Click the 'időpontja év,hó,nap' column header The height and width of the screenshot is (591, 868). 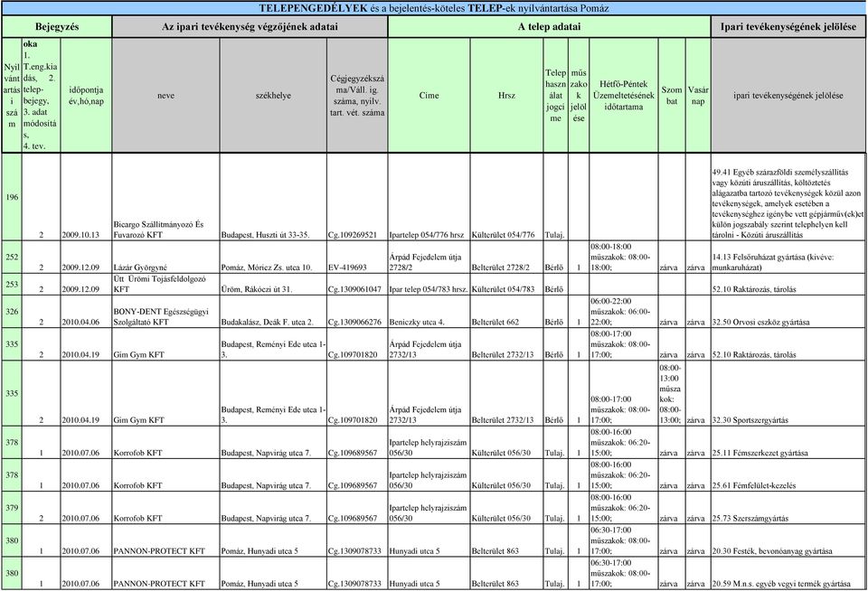coord(86,95)
